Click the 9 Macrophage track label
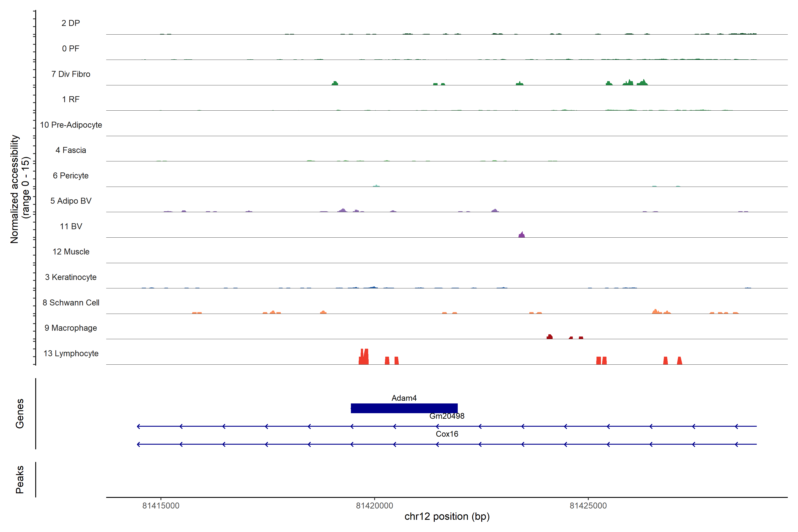This screenshot has height=532, width=798. (71, 328)
